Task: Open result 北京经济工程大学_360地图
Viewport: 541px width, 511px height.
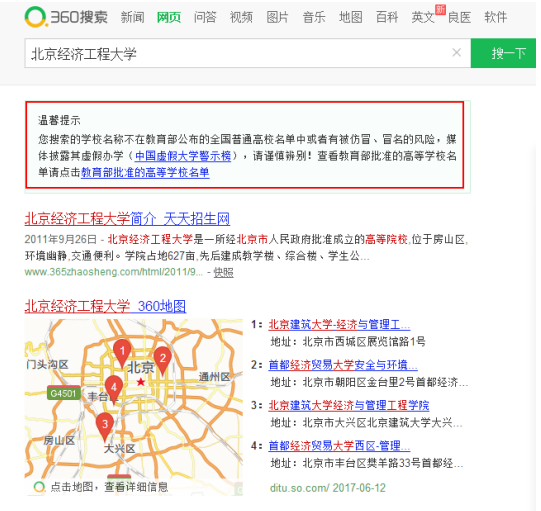Action: pyautogui.click(x=105, y=306)
